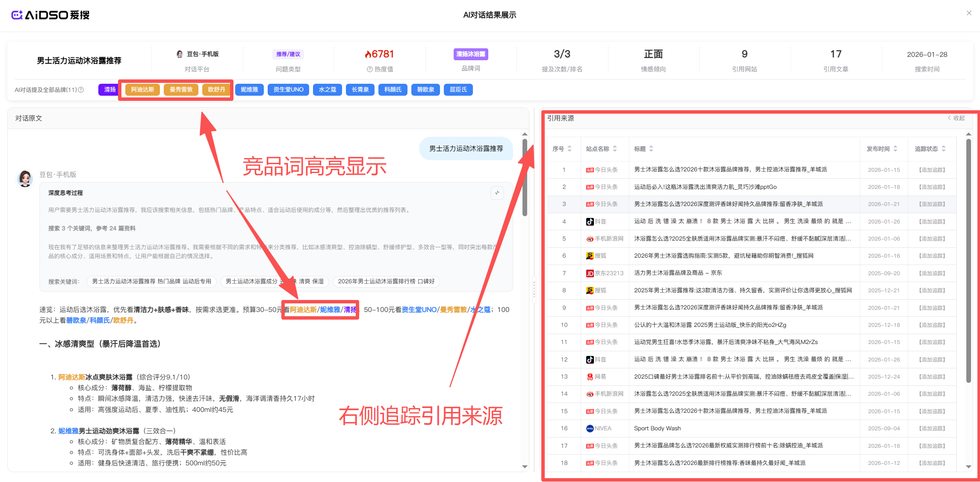Open the Sport Body Wash article title
The width and height of the screenshot is (980, 482).
pos(657,429)
